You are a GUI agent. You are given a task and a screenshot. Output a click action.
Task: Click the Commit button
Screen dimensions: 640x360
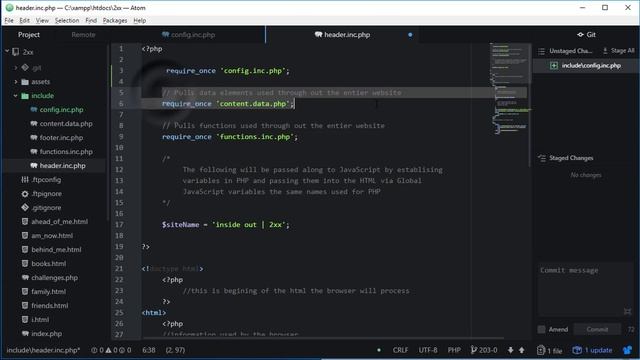point(598,329)
